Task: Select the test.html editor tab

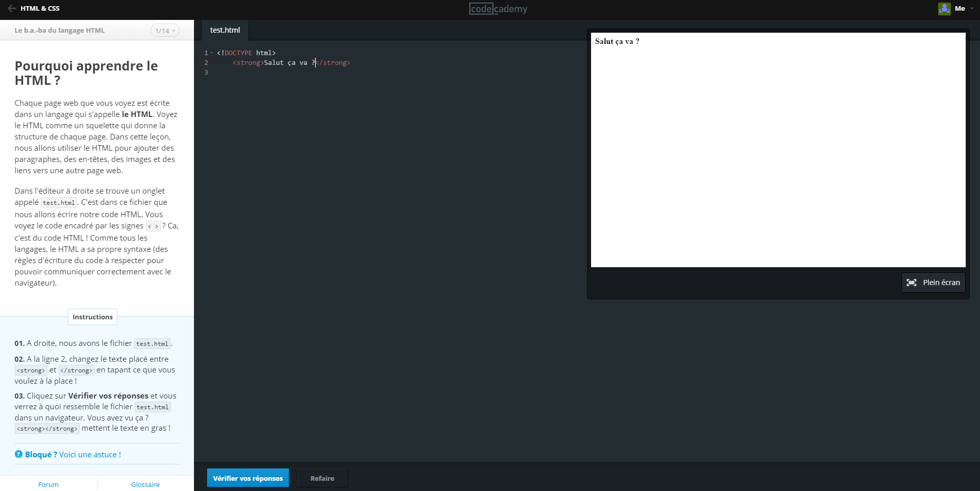Action: coord(225,30)
